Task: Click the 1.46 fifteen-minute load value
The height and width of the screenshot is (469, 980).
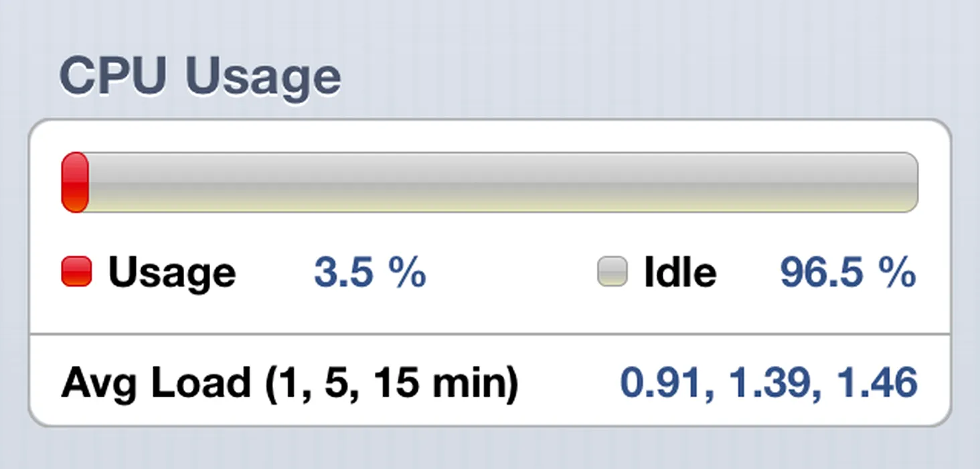Action: (878, 383)
